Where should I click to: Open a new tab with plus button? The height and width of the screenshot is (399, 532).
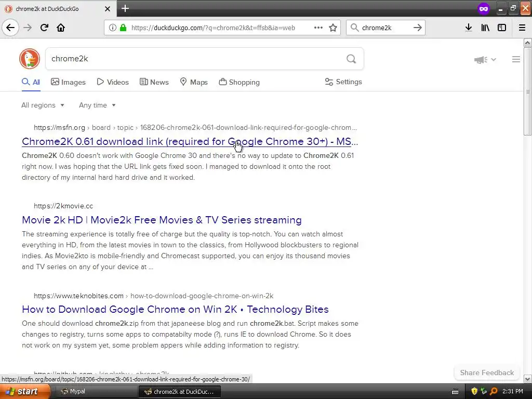[x=125, y=8]
